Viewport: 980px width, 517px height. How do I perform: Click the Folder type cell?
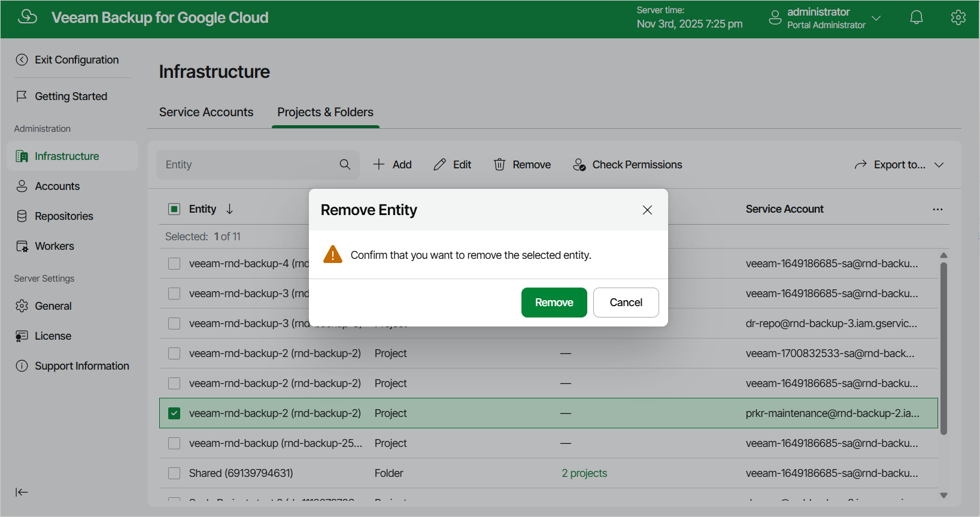[x=389, y=473]
